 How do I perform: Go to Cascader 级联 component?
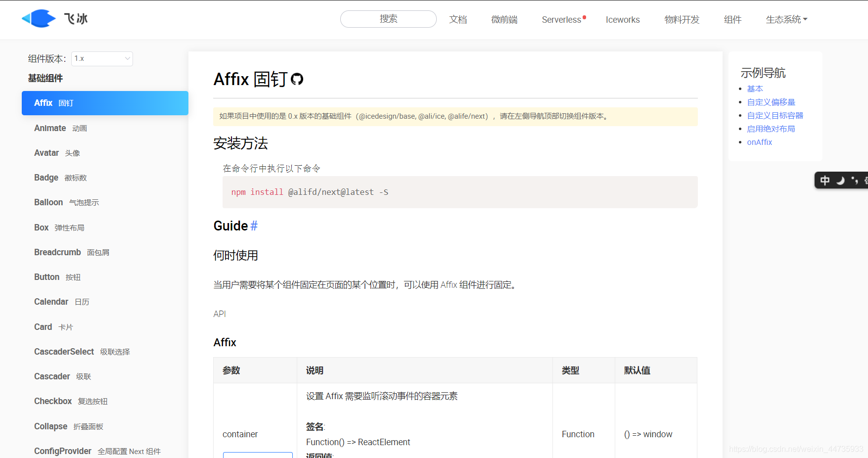[63, 376]
